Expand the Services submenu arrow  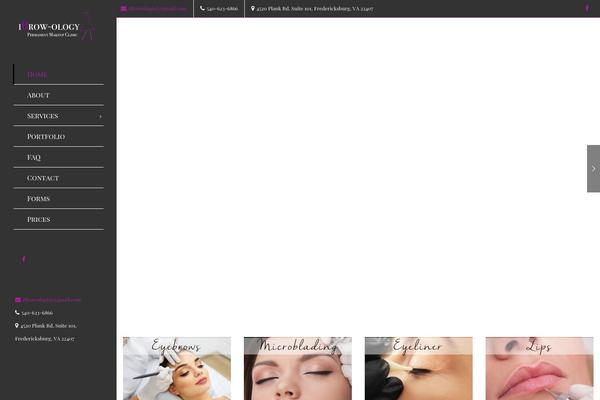pos(100,116)
